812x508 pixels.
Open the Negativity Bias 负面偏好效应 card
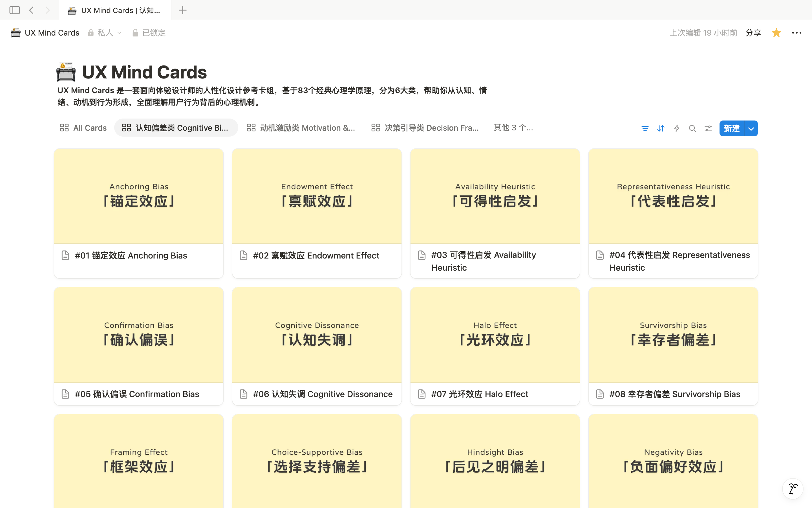[673, 461]
